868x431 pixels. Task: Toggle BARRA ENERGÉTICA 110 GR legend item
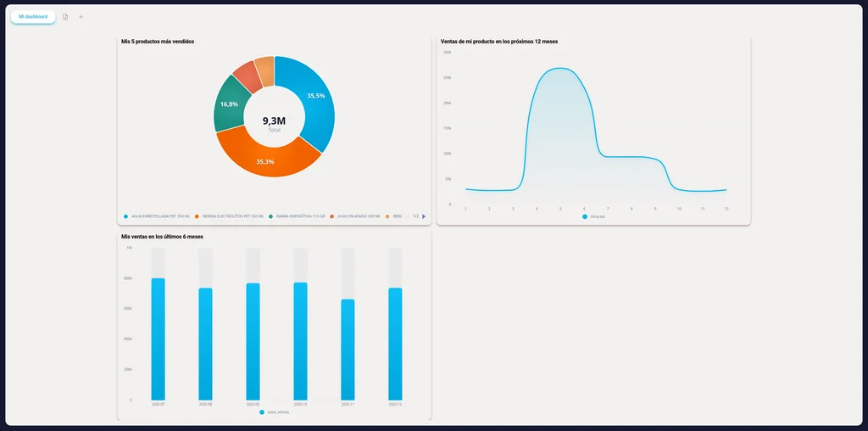click(x=297, y=216)
